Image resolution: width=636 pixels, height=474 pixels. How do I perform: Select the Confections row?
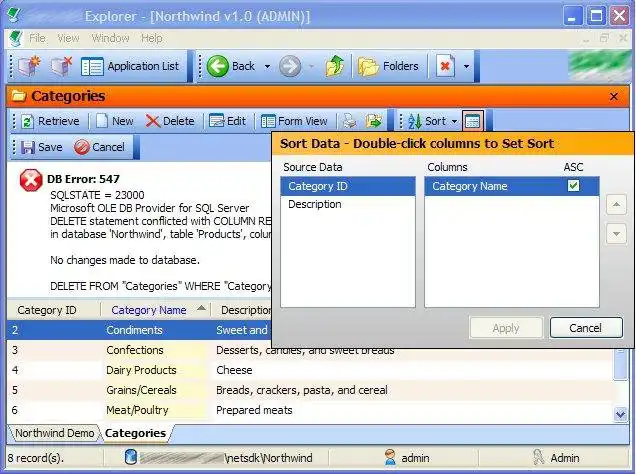(310, 350)
